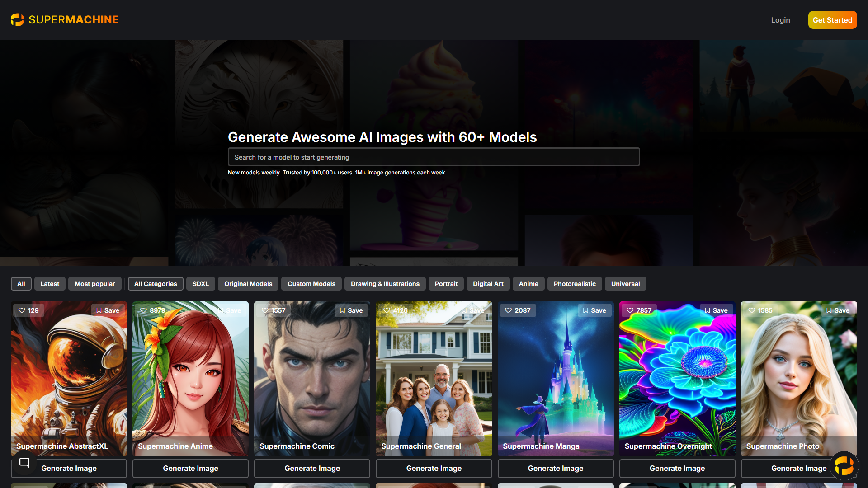This screenshot has height=488, width=868.
Task: Like Supermachine Anime heart with 8979
Action: pyautogui.click(x=152, y=310)
